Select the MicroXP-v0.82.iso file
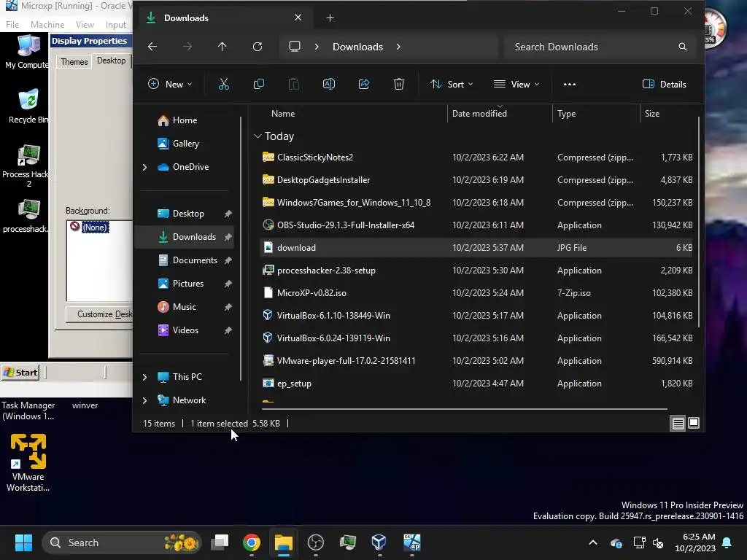Viewport: 747px width, 560px height. click(311, 293)
